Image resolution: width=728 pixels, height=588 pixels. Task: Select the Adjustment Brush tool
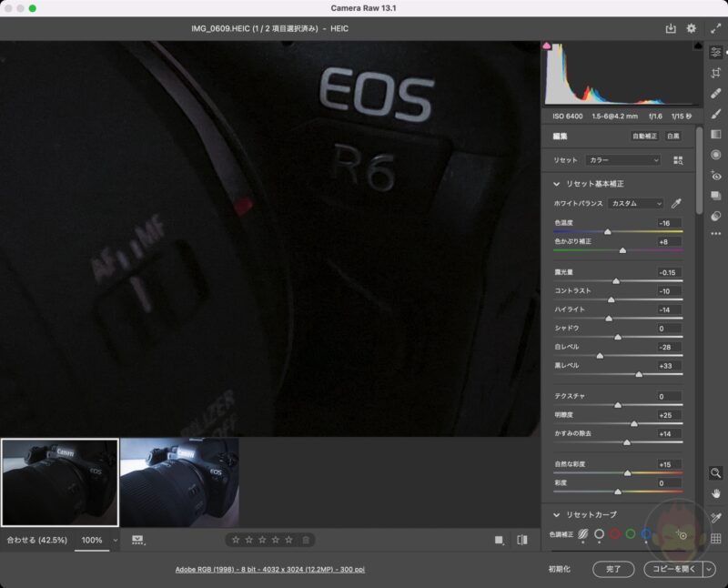coord(715,114)
